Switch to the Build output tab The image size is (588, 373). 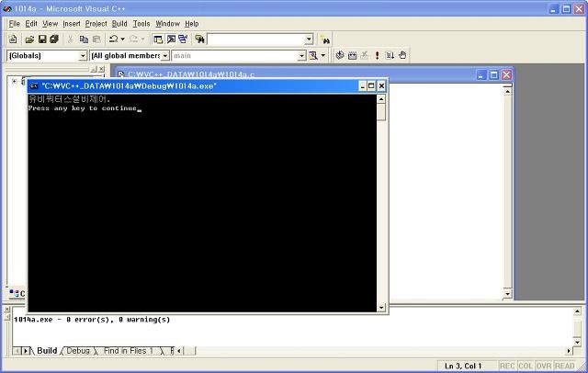click(x=47, y=351)
